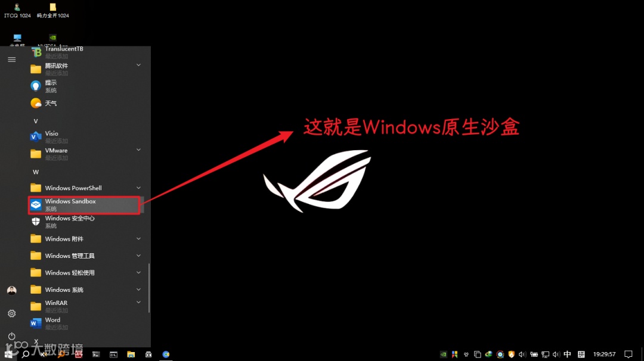Screen dimensions: 644x361
Task: Click the Start menu hamburger expand icon
Action: point(11,60)
